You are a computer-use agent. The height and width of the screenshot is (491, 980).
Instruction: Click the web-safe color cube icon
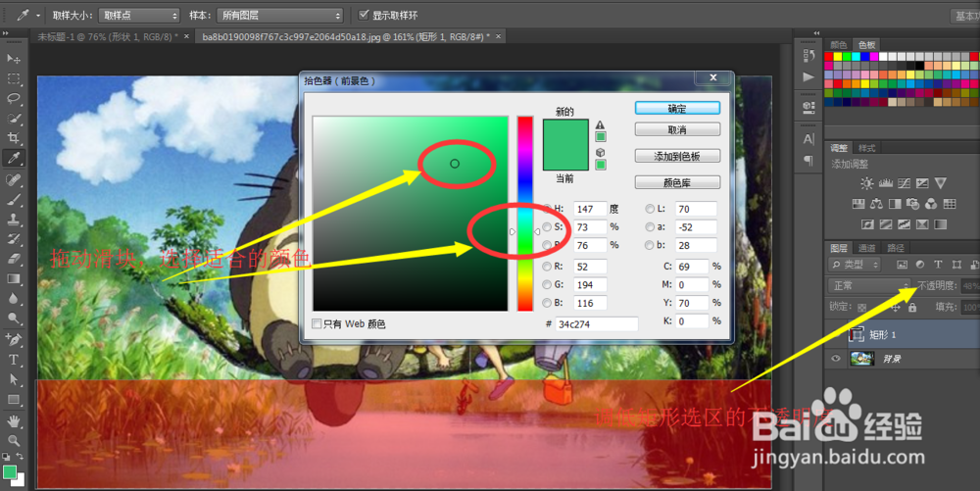(600, 153)
